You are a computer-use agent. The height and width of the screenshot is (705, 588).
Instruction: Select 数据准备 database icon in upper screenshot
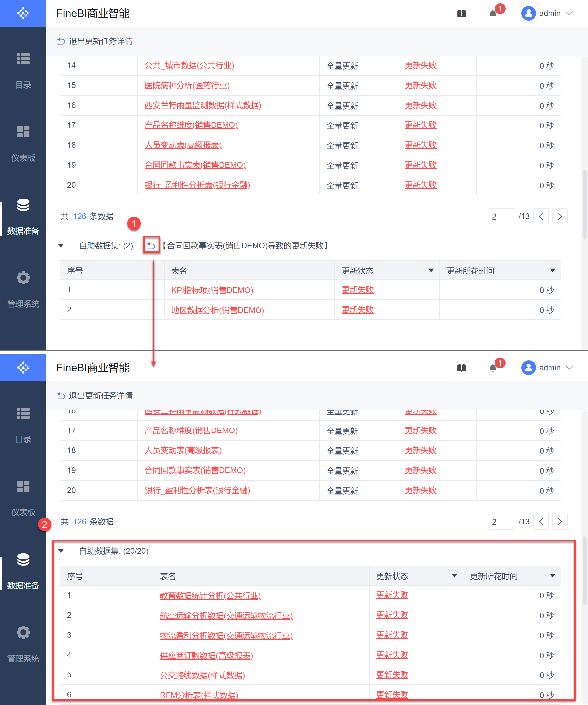coord(23,205)
